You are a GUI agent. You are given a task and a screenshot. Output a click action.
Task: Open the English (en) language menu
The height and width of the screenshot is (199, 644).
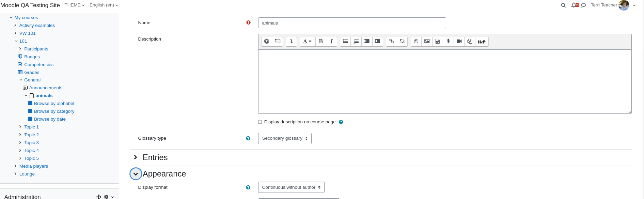pos(104,5)
